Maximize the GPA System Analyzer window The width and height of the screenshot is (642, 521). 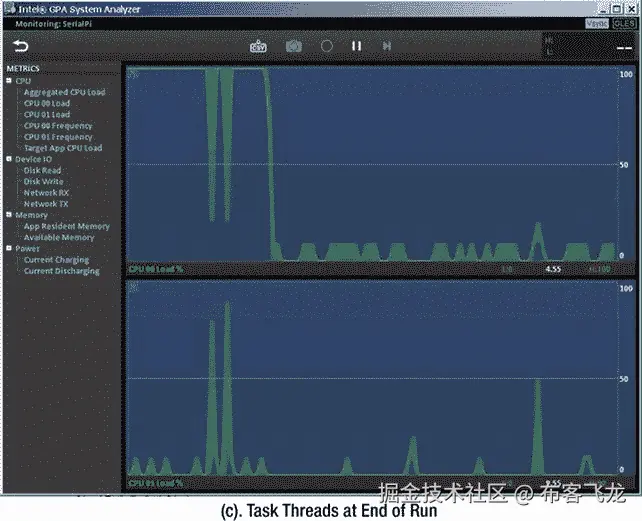point(617,9)
